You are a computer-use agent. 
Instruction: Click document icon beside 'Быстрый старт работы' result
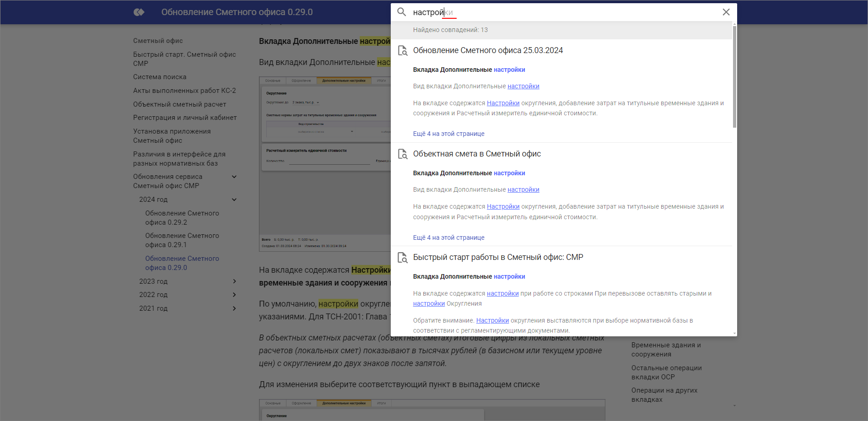pyautogui.click(x=403, y=258)
